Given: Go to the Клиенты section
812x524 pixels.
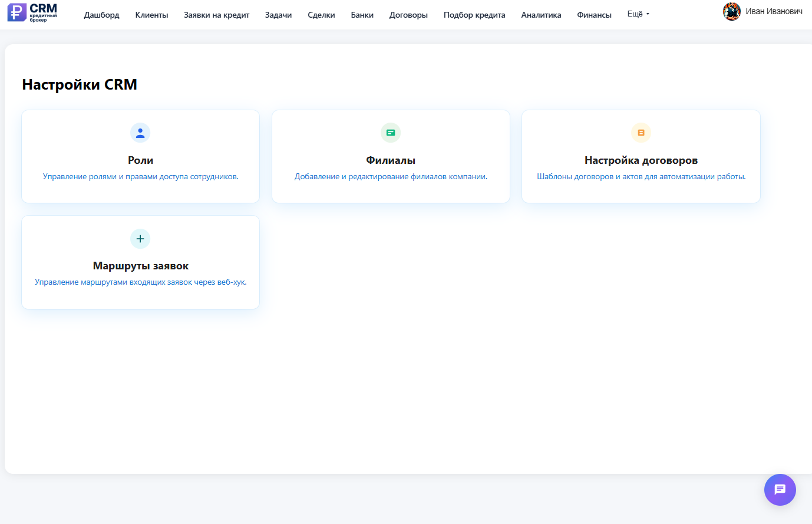Looking at the screenshot, I should click(x=151, y=15).
